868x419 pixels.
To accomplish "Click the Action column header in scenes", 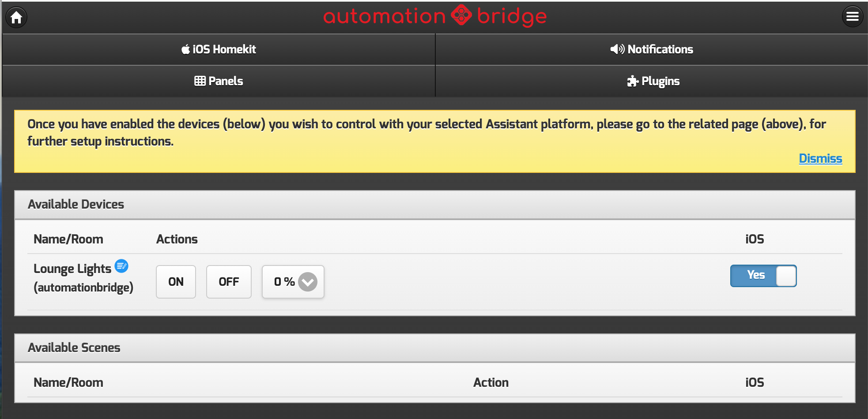I will tap(491, 382).
